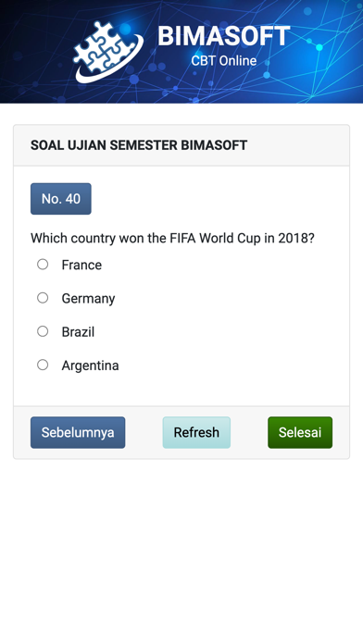Screen dimensions: 363x644
Task: Finish the exam with Selesai button
Action: point(300,432)
